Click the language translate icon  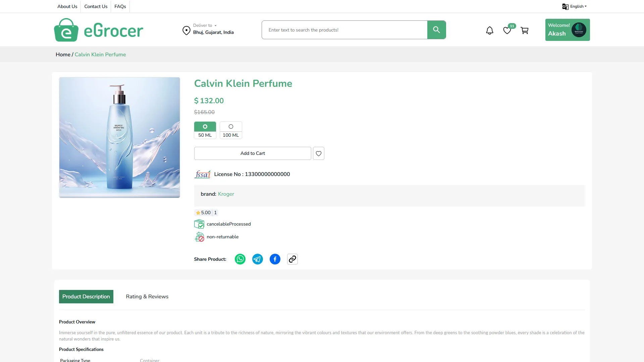(565, 6)
